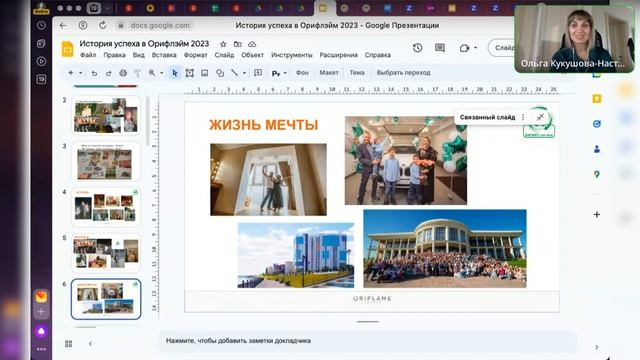Click the Тема theme button
This screenshot has height=360, width=640.
(357, 72)
